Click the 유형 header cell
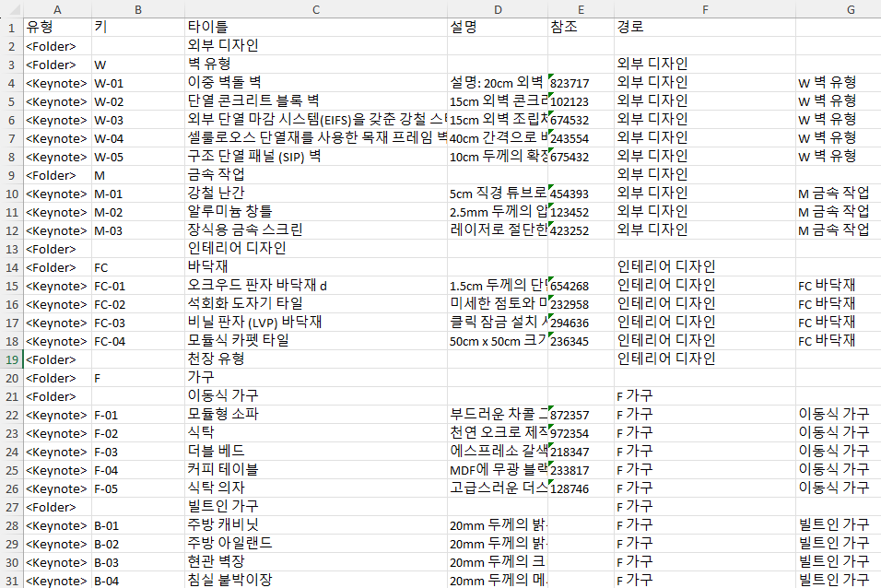 point(57,27)
